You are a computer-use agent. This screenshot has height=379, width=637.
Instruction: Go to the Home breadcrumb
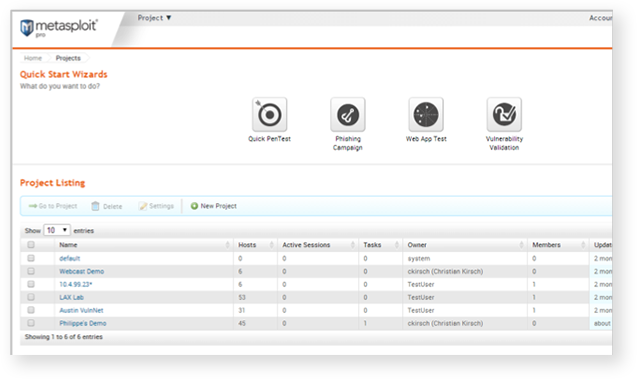point(32,58)
